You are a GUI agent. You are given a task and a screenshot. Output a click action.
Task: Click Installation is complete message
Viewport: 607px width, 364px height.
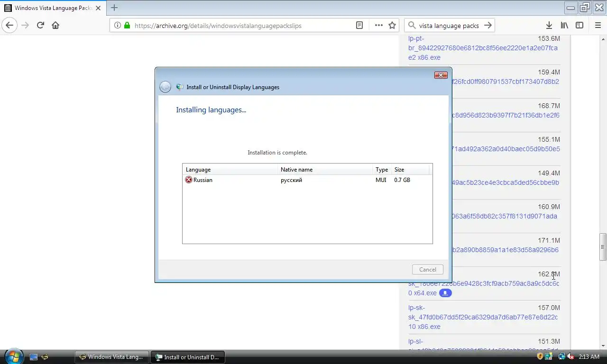pos(277,153)
